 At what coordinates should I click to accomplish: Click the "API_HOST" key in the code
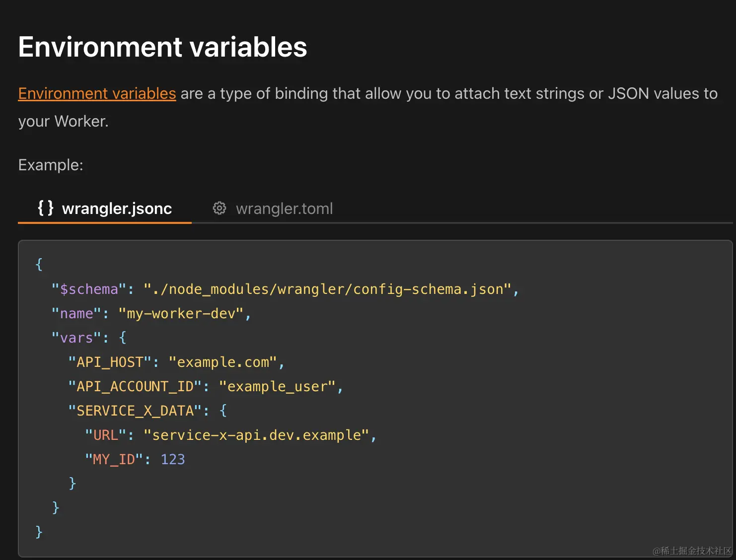point(110,362)
